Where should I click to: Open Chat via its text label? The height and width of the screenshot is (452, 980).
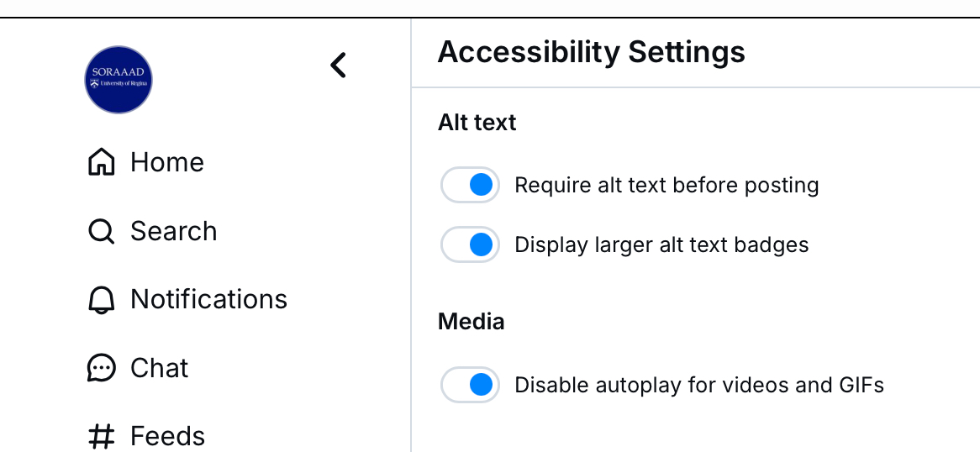[159, 368]
